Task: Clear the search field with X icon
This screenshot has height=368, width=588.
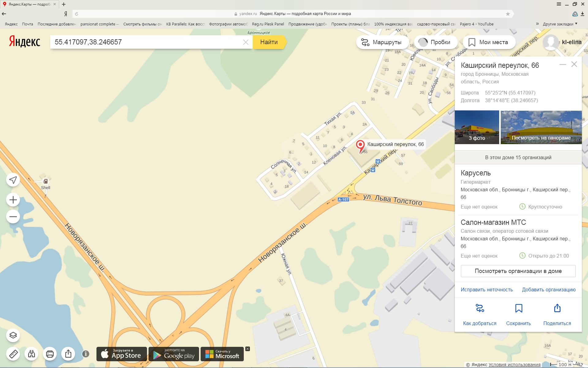Action: (246, 42)
